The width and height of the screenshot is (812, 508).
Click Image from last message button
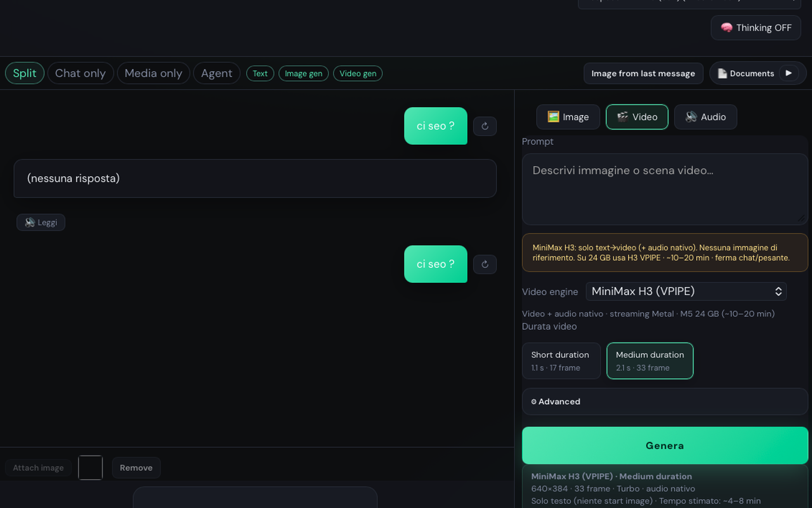pyautogui.click(x=643, y=73)
